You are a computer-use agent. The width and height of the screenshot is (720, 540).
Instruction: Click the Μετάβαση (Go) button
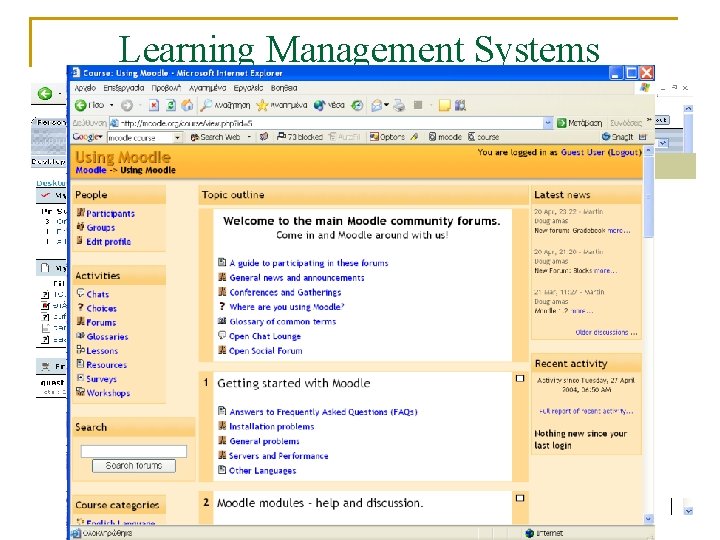click(580, 123)
